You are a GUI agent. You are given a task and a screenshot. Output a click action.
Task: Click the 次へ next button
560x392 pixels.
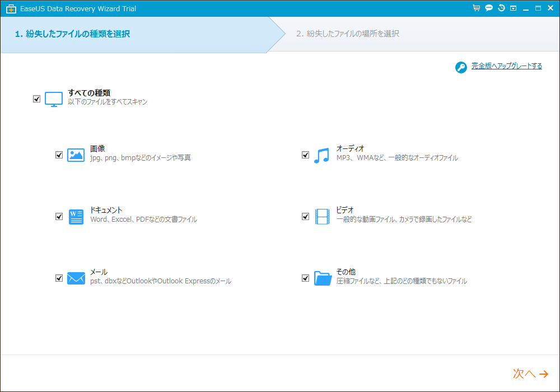(530, 374)
